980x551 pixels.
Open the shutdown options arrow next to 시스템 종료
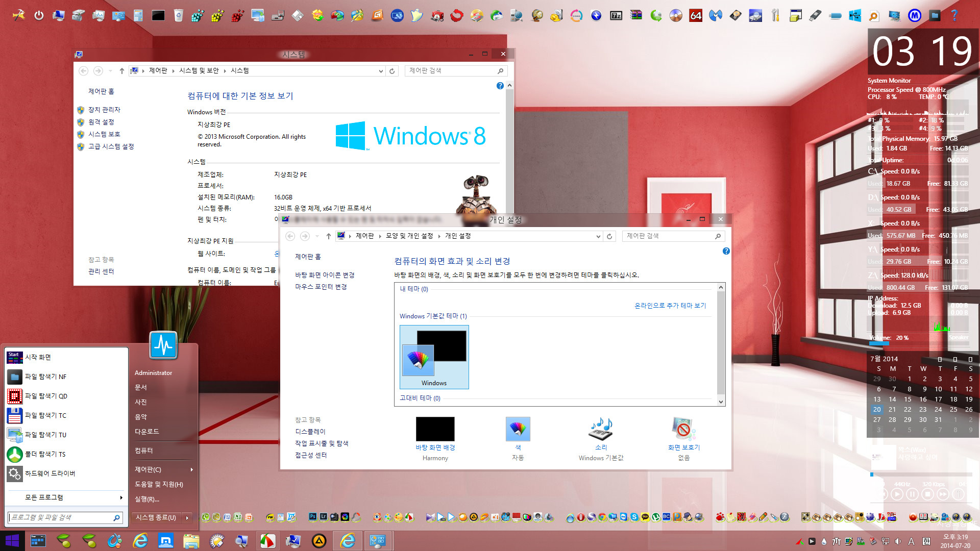pyautogui.click(x=187, y=518)
